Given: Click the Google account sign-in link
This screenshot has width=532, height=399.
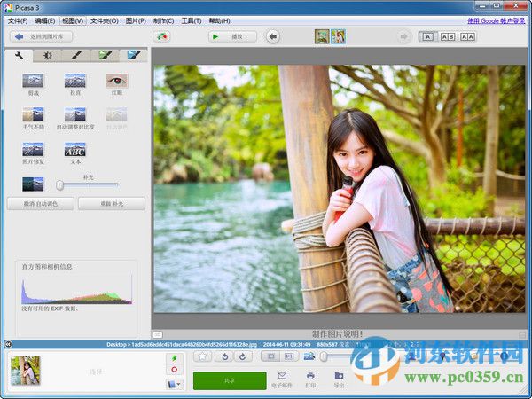Looking at the screenshot, I should pyautogui.click(x=496, y=21).
